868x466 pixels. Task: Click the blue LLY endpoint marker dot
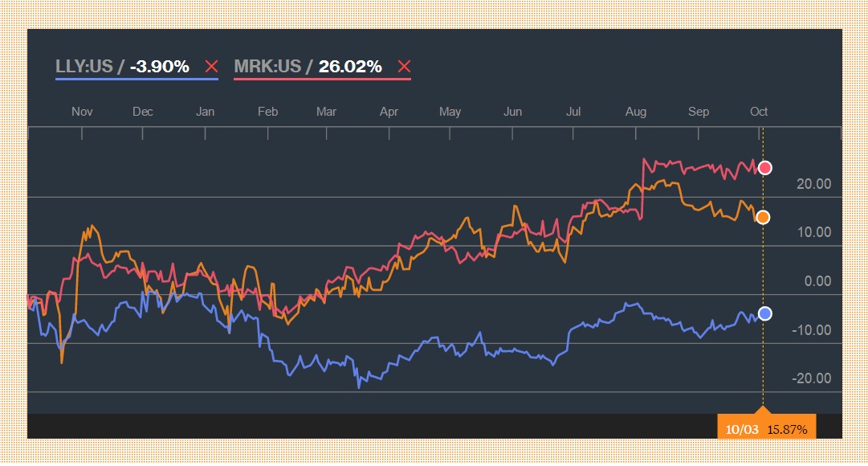click(x=765, y=313)
